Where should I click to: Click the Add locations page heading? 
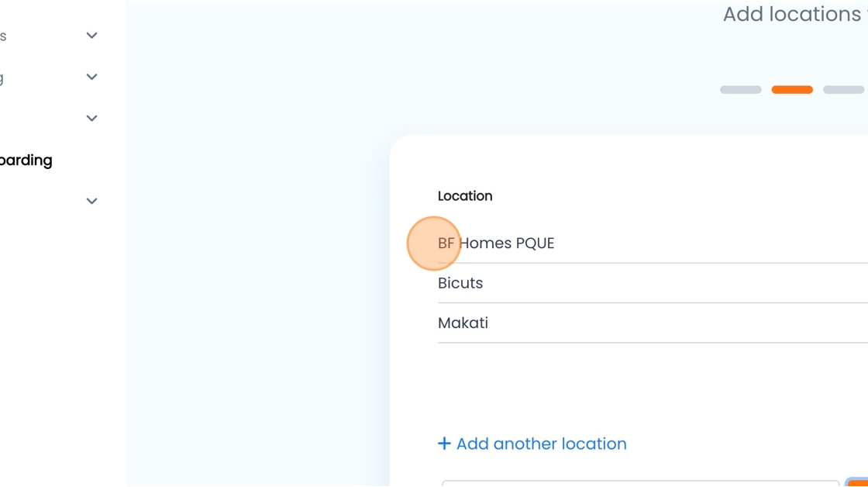795,15
